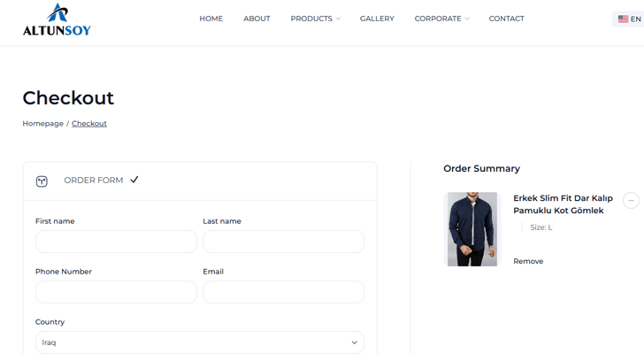Focus the Phone Number field
The width and height of the screenshot is (644, 354).
pos(116,292)
